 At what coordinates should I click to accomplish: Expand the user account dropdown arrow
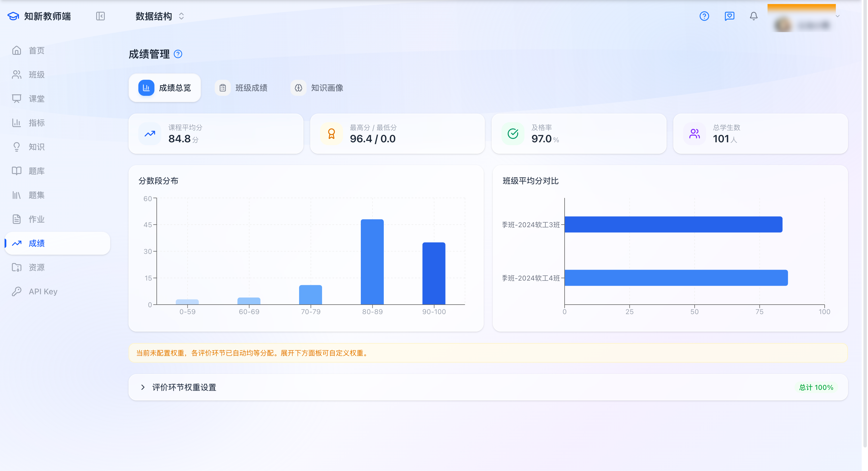pyautogui.click(x=837, y=16)
